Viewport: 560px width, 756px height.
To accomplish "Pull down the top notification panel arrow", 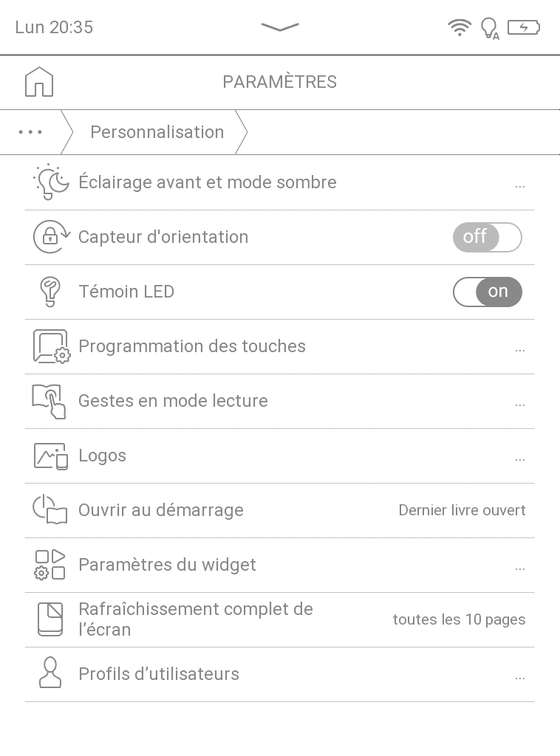I will tap(280, 27).
